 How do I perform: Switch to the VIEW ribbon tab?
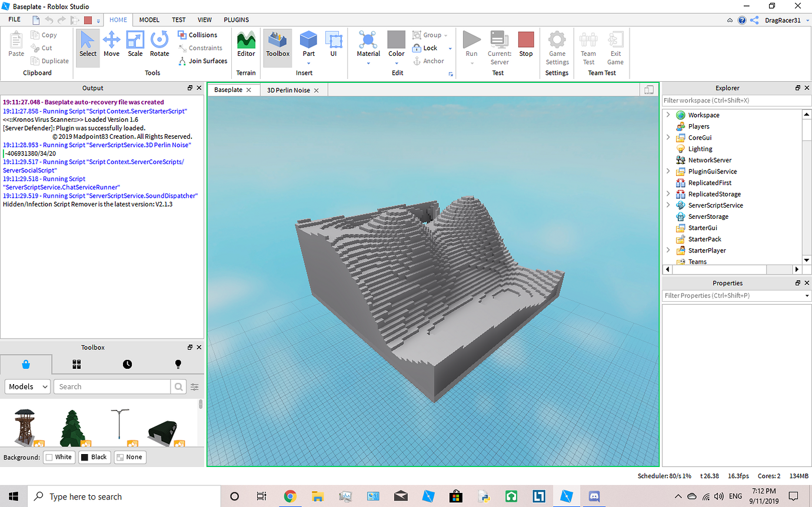tap(205, 19)
